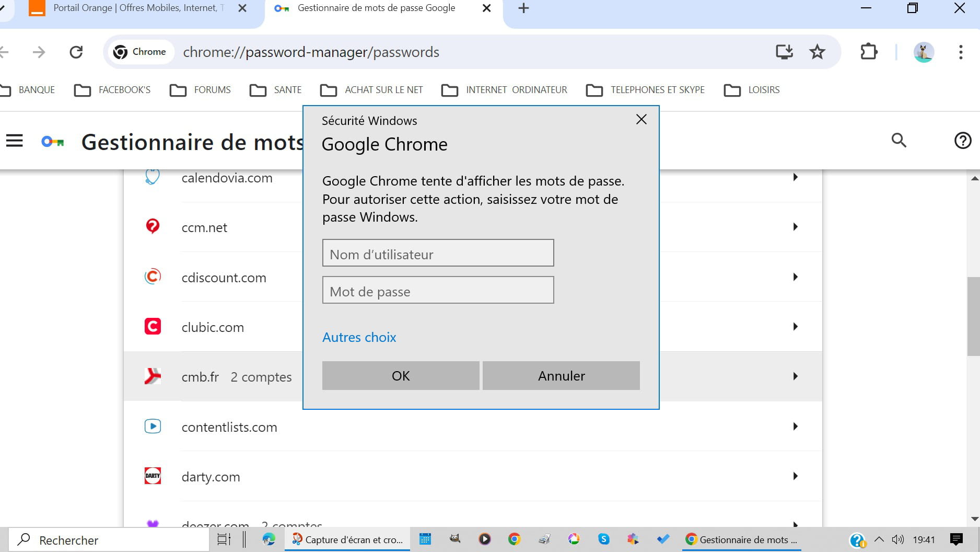Confirm with the OK button
Image resolution: width=980 pixels, height=552 pixels.
coord(401,375)
